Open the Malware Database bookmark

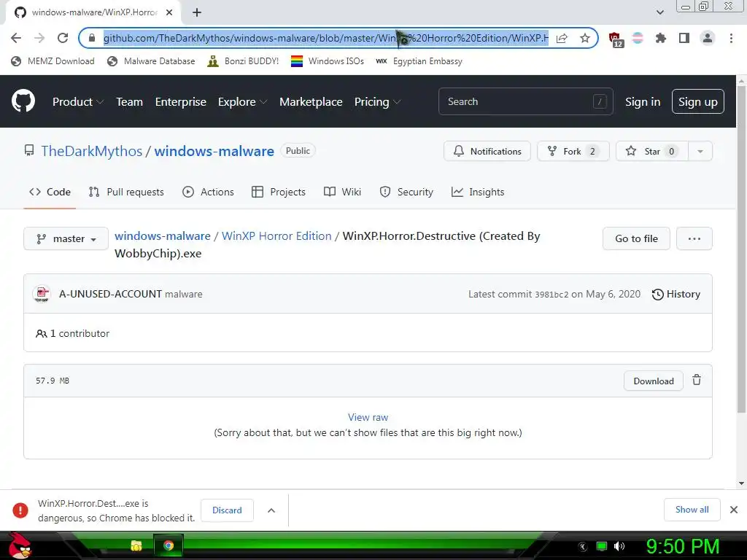coord(151,61)
